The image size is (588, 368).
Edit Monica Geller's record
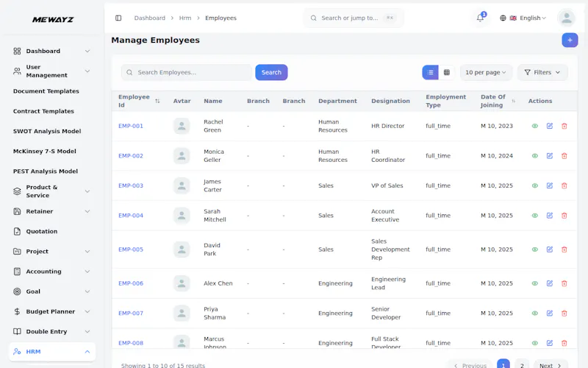tap(549, 156)
